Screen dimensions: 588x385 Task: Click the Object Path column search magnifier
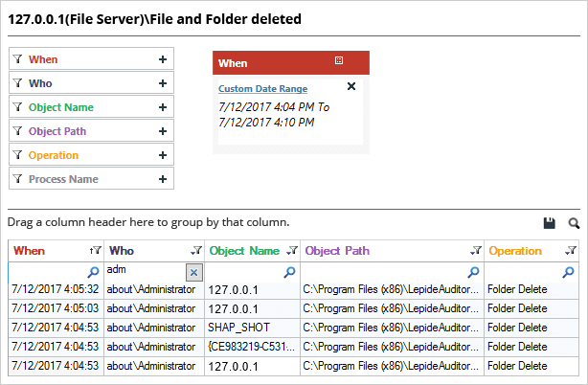473,272
